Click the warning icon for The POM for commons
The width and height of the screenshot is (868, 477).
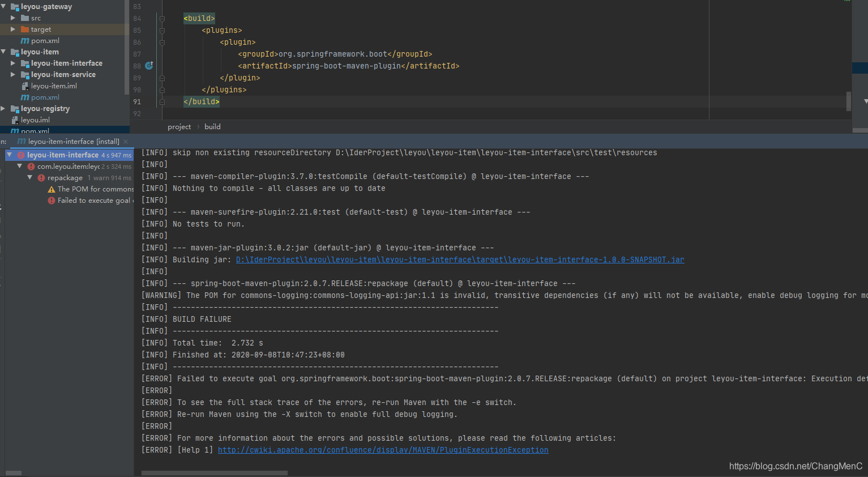click(52, 189)
